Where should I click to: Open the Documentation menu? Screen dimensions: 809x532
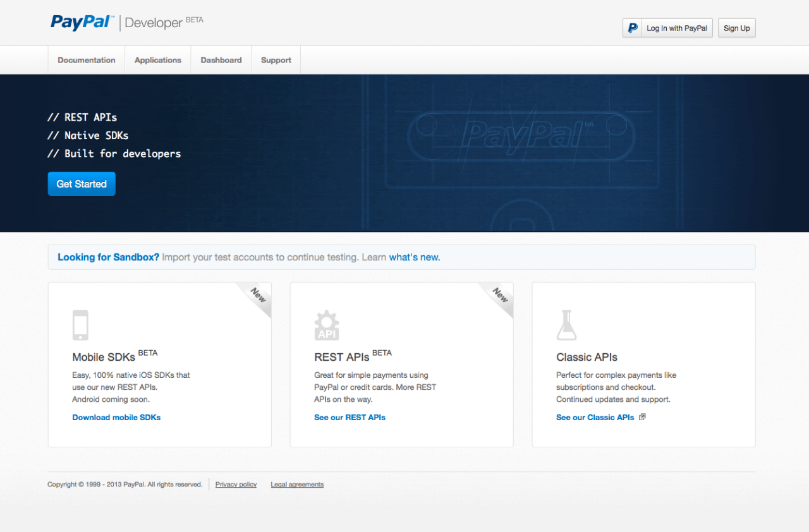(x=87, y=60)
